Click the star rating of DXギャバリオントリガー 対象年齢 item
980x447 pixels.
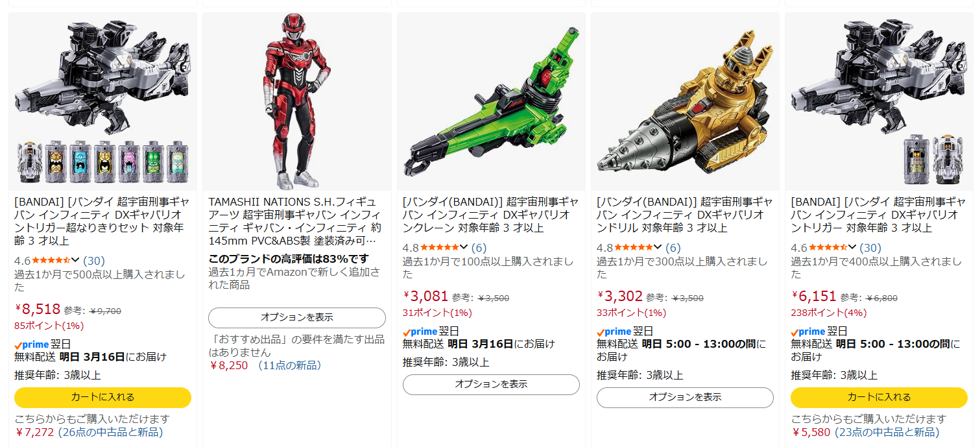(828, 247)
